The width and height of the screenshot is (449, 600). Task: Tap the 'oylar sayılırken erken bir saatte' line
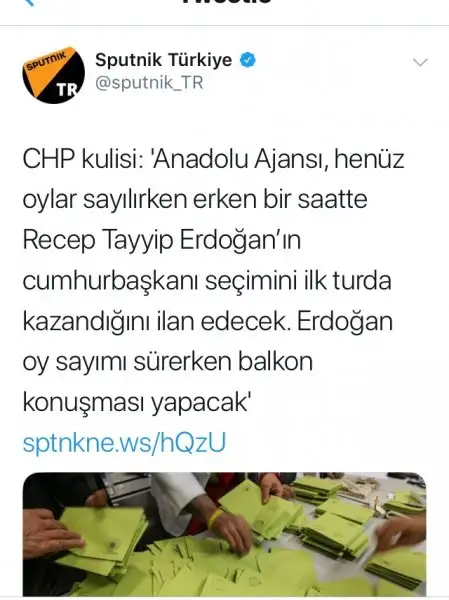195,200
